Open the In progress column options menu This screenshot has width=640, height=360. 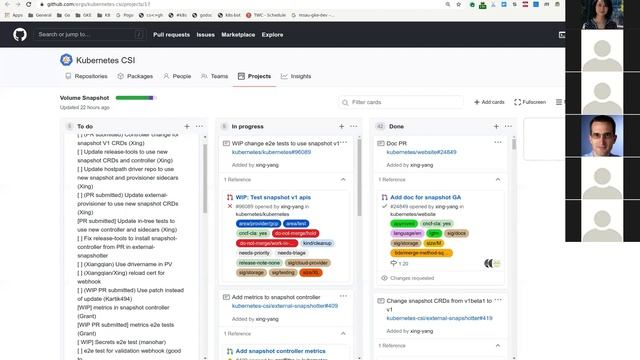353,127
